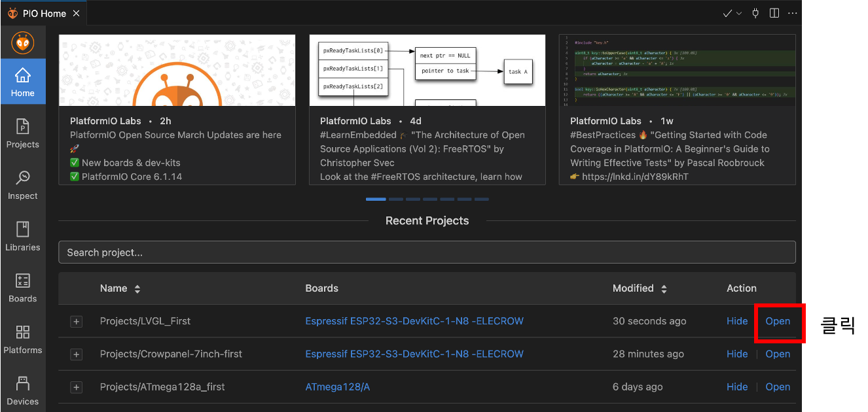868x412 pixels.
Task: Click the plug serial monitor icon
Action: pyautogui.click(x=756, y=13)
